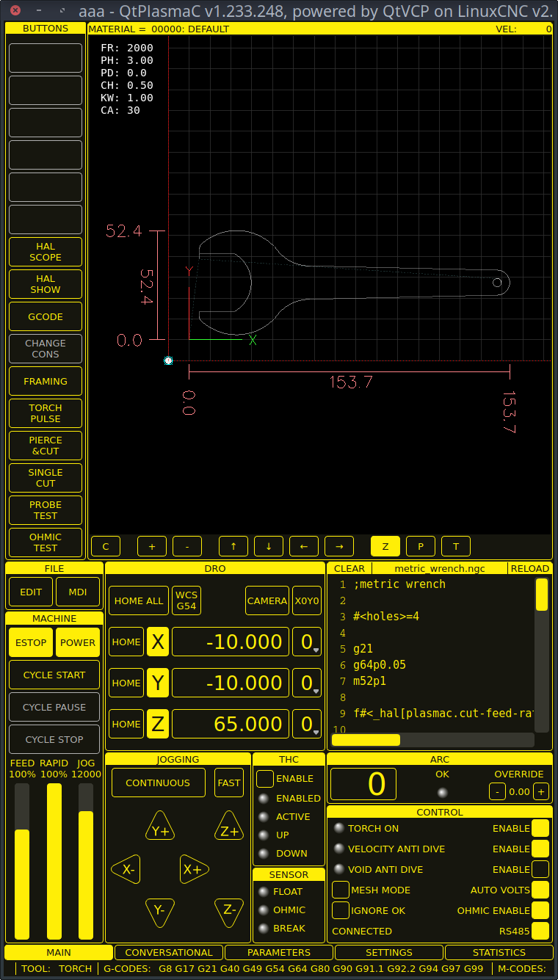
Task: Switch to the Parameters tab
Action: click(279, 952)
